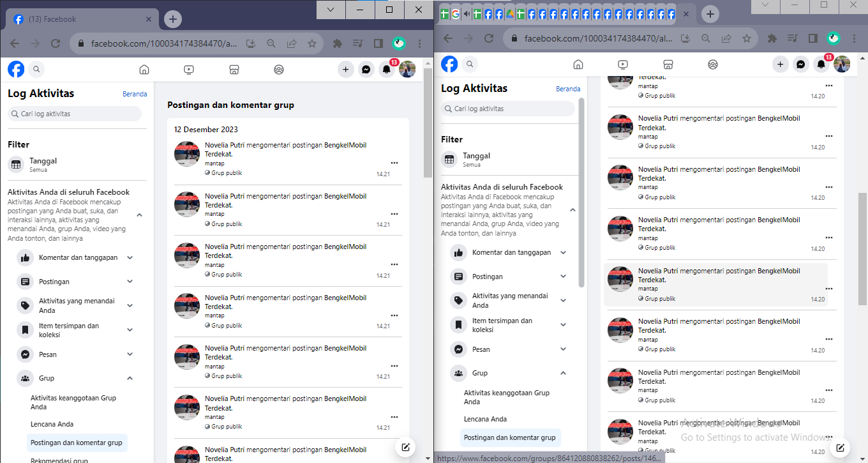Switch to (13) Facebook tab in left browser

pos(82,19)
